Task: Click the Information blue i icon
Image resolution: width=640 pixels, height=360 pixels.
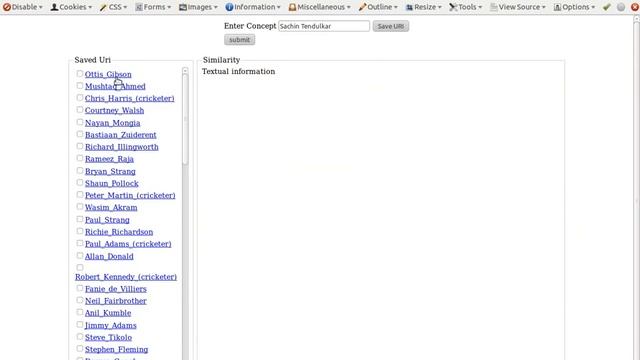Action: pyautogui.click(x=229, y=7)
